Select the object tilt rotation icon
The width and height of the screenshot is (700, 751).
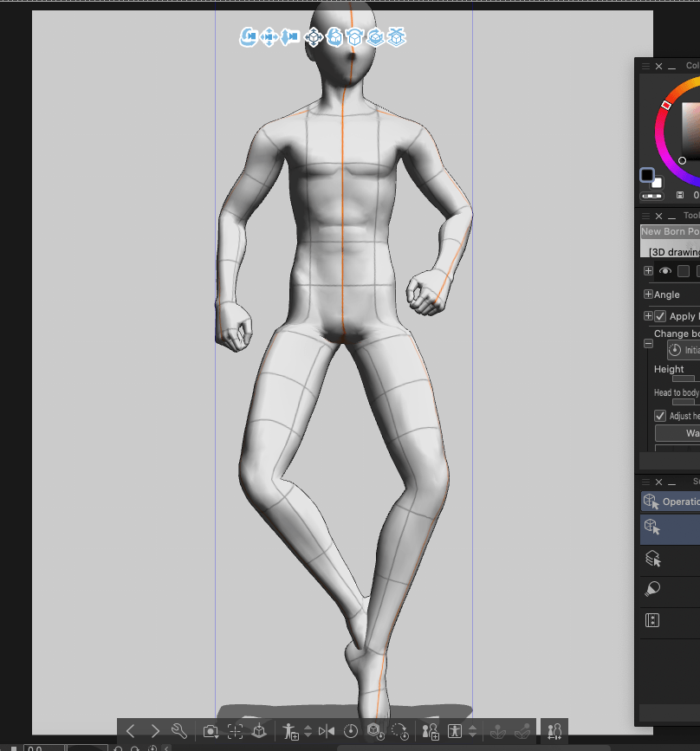(355, 37)
